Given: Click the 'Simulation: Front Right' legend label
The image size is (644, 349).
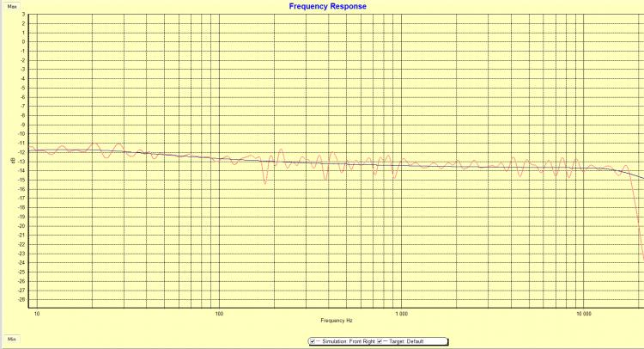Looking at the screenshot, I should [x=349, y=341].
